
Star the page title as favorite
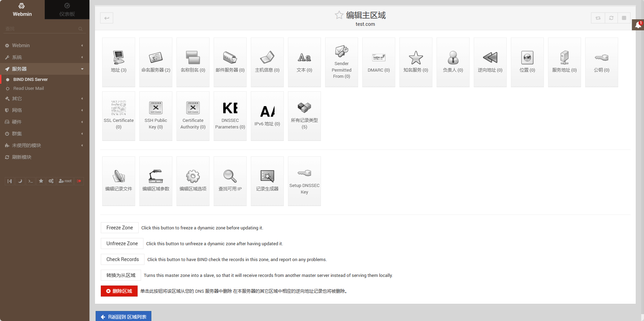[x=339, y=15]
